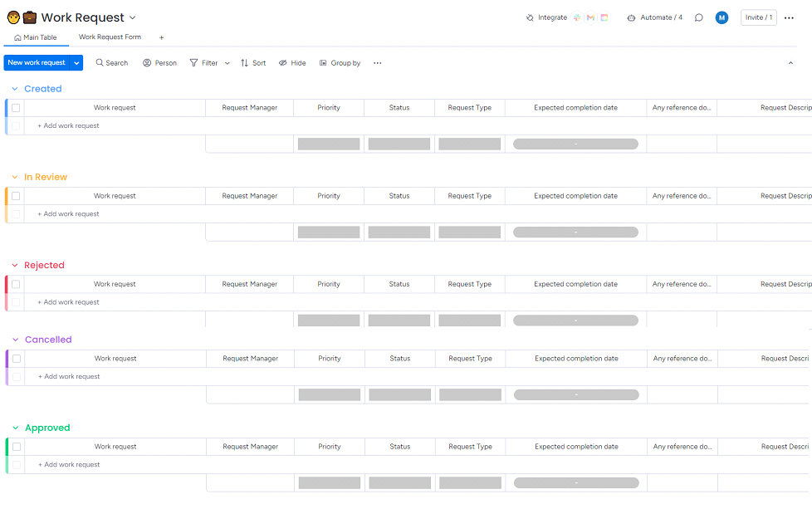812x509 pixels.
Task: Open the board discussion chat bubble
Action: pos(698,17)
